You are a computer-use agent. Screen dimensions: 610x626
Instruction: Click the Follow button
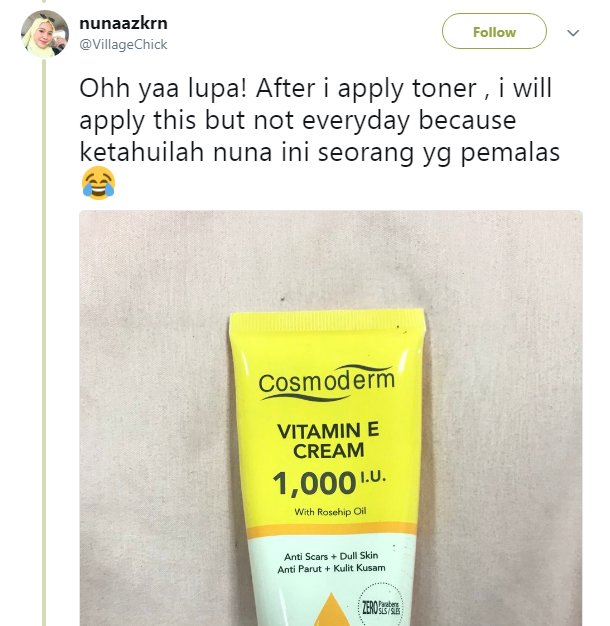pyautogui.click(x=494, y=31)
